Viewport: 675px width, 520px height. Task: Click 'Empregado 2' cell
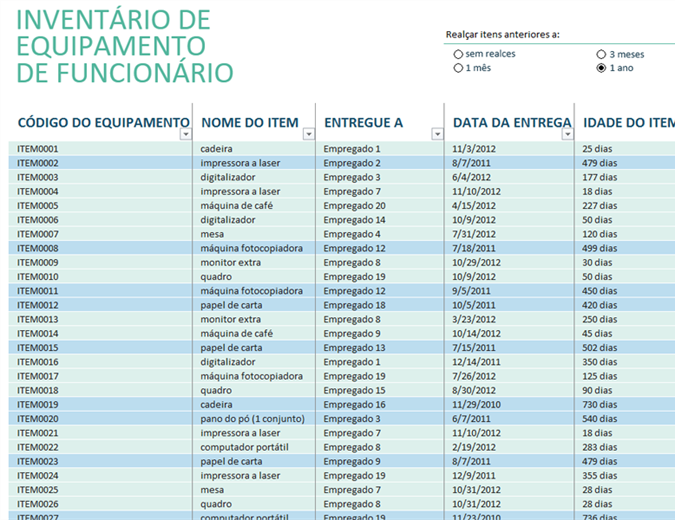pyautogui.click(x=352, y=163)
